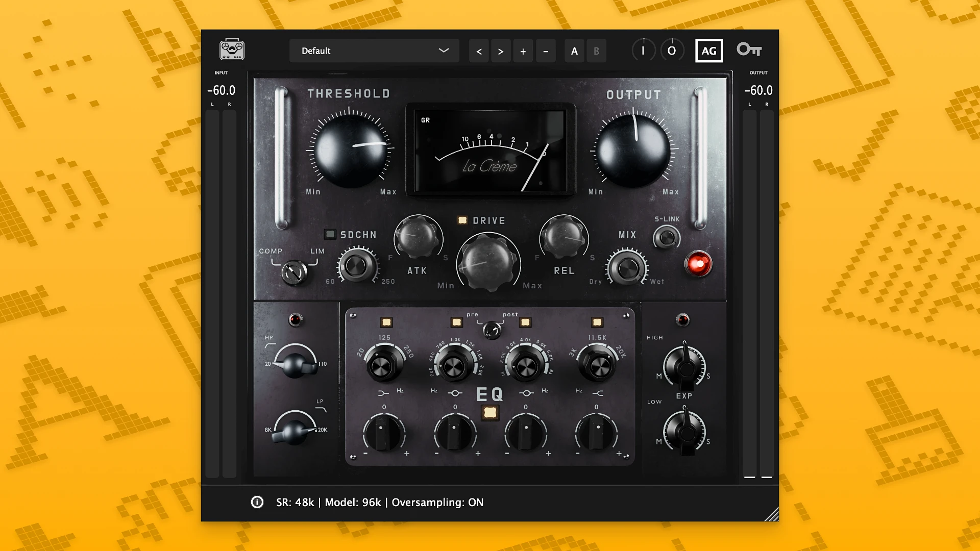Switch to preset slot A
The image size is (980, 551).
pos(574,51)
